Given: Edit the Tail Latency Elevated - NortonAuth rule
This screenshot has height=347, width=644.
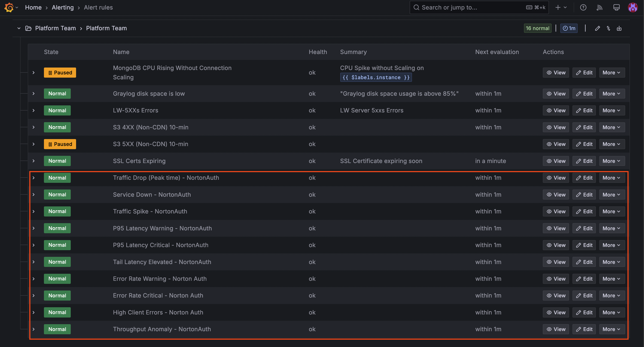Looking at the screenshot, I should pos(584,262).
